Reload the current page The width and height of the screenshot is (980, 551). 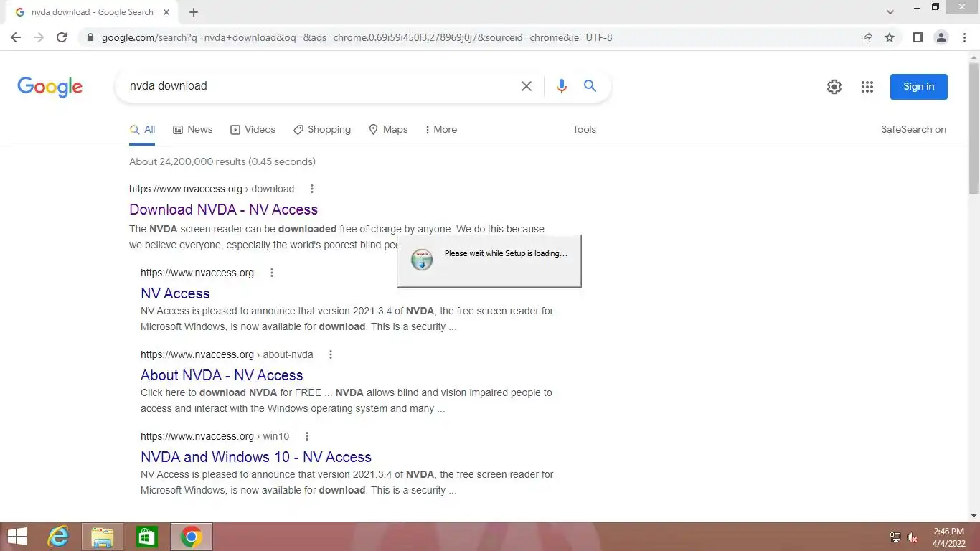click(62, 37)
